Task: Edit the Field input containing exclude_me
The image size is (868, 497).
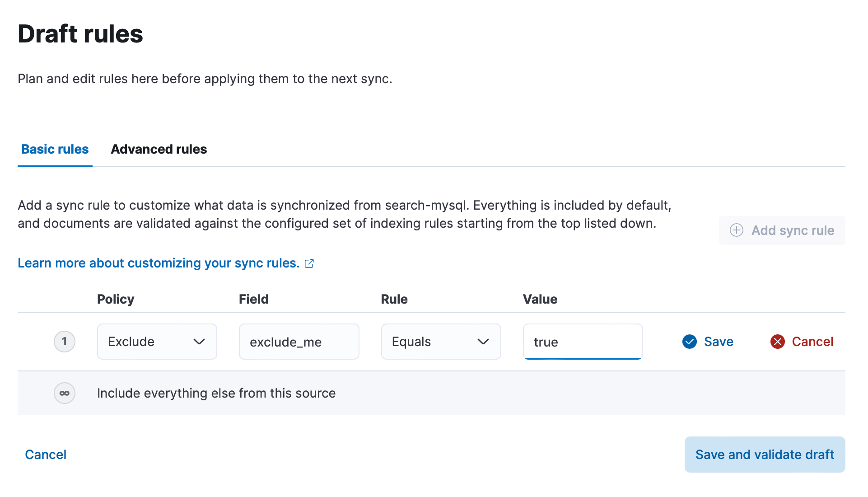Action: pos(299,342)
